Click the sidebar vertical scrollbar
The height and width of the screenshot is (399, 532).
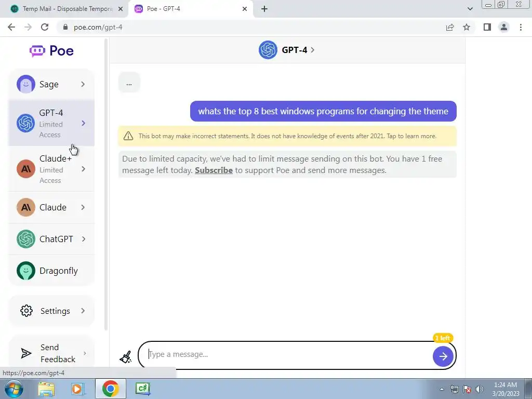[106, 184]
